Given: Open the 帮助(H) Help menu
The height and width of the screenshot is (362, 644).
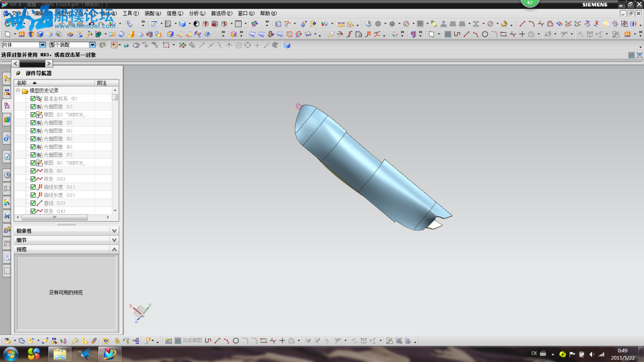Looking at the screenshot, I should click(x=268, y=14).
